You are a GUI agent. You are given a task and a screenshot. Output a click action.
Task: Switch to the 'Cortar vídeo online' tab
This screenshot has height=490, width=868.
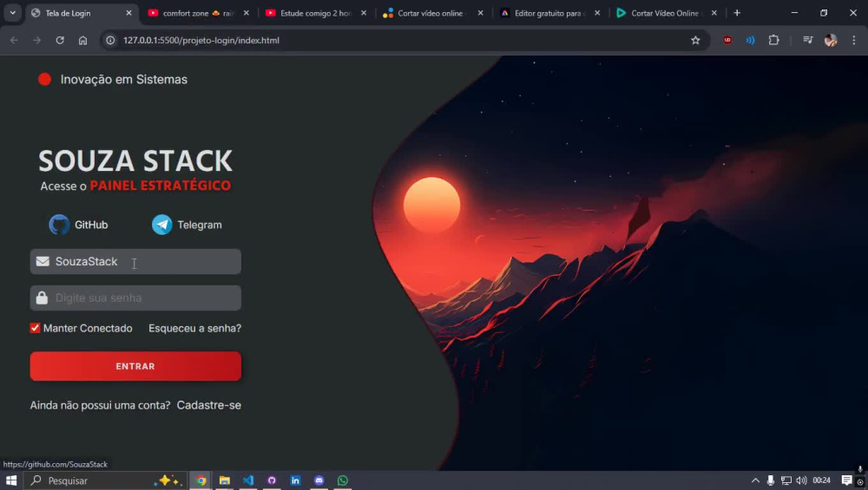(x=433, y=13)
